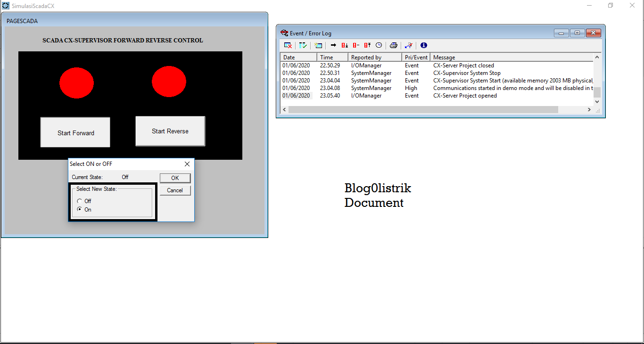Click the blue arrow with red check icon
The image size is (644, 344).
point(409,45)
